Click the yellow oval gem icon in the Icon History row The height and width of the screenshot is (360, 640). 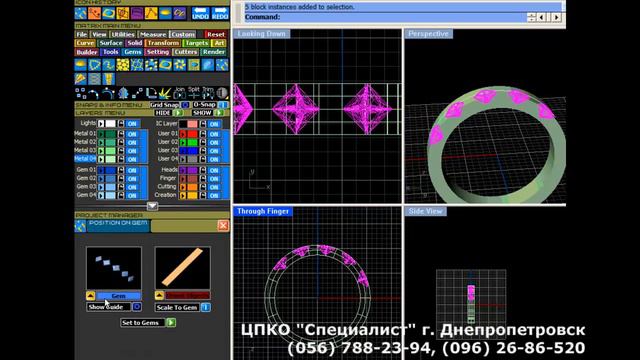(165, 13)
